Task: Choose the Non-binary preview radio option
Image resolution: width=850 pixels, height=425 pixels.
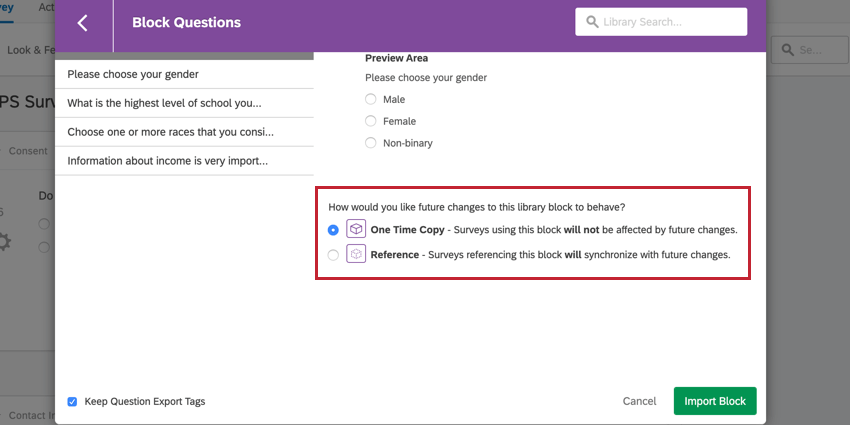Action: pyautogui.click(x=371, y=143)
